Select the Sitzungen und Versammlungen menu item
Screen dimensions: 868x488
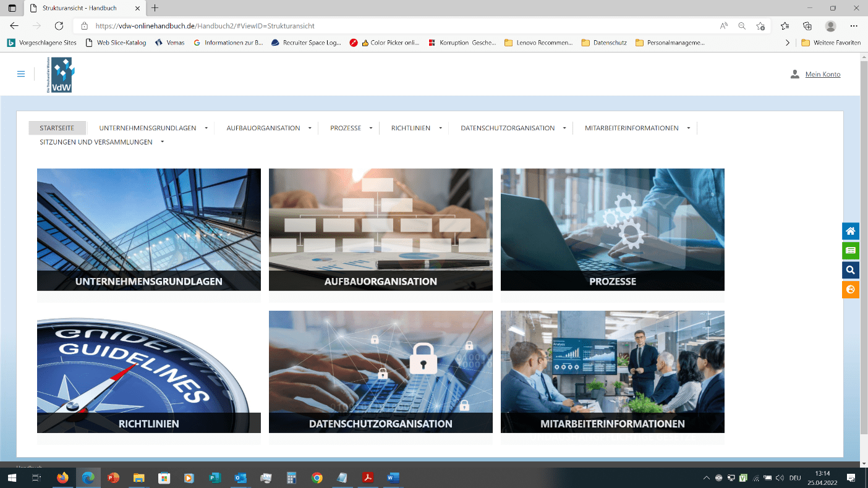tap(96, 142)
